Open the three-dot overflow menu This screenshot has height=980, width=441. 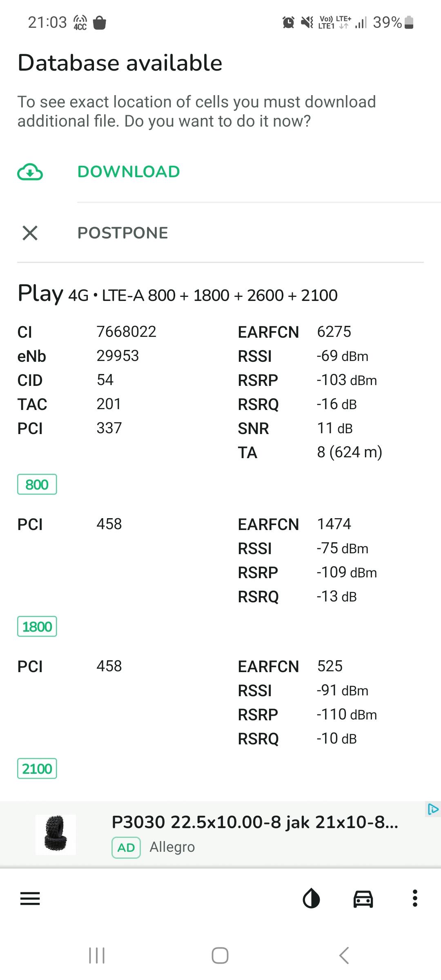click(415, 899)
